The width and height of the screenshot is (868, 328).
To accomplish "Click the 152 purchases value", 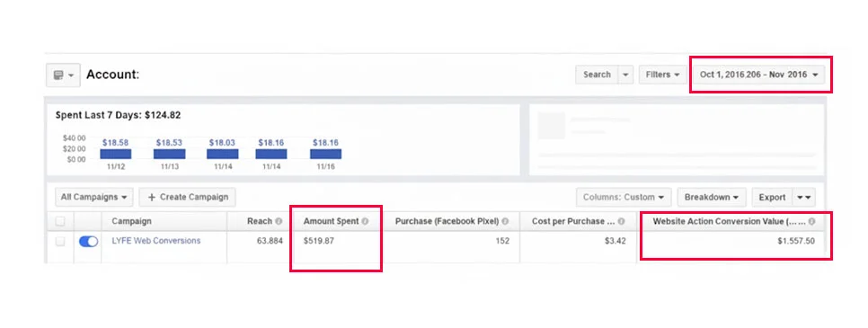I will (x=502, y=241).
